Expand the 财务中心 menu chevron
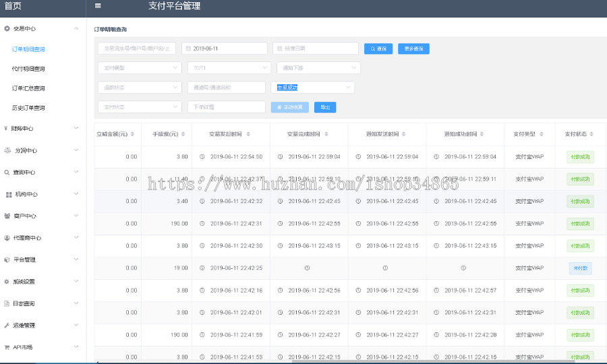This screenshot has height=364, width=607. coord(76,128)
